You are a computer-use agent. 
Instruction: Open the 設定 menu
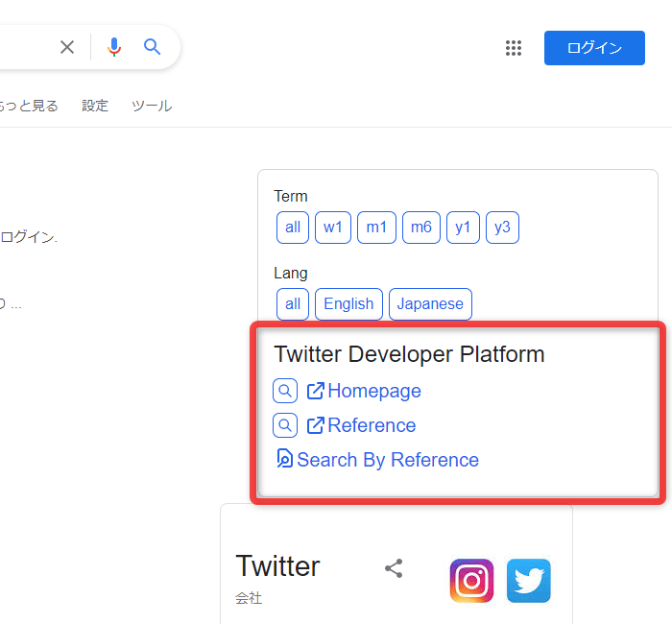coord(95,106)
